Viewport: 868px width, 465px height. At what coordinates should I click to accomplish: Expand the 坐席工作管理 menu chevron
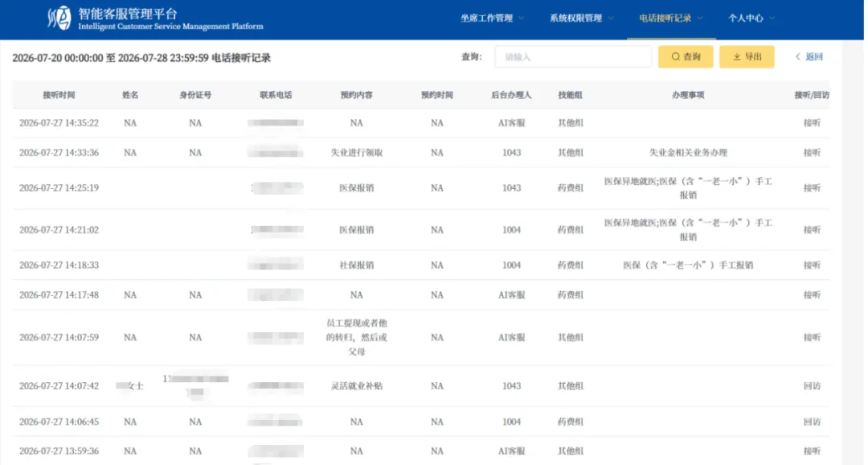pyautogui.click(x=522, y=19)
